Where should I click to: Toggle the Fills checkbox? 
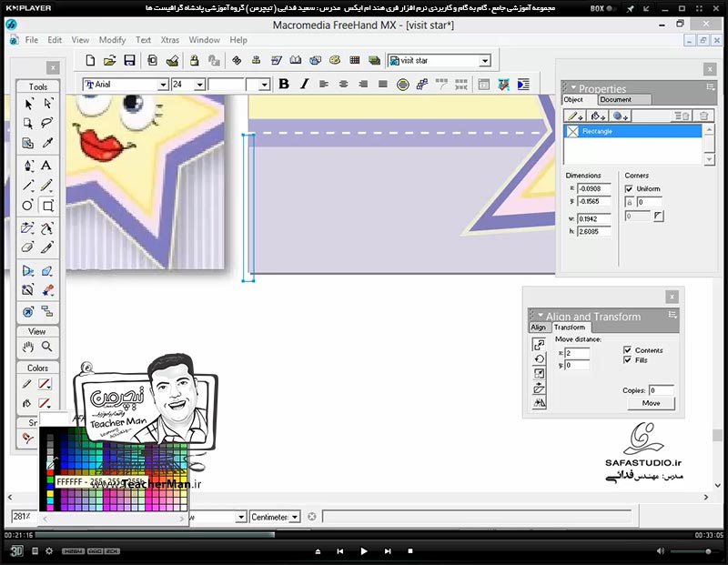tap(627, 360)
